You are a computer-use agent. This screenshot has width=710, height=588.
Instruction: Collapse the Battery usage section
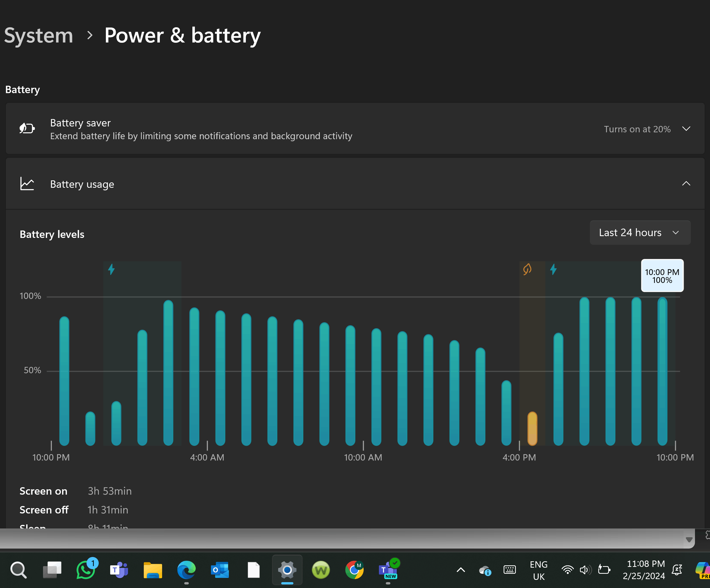tap(686, 184)
